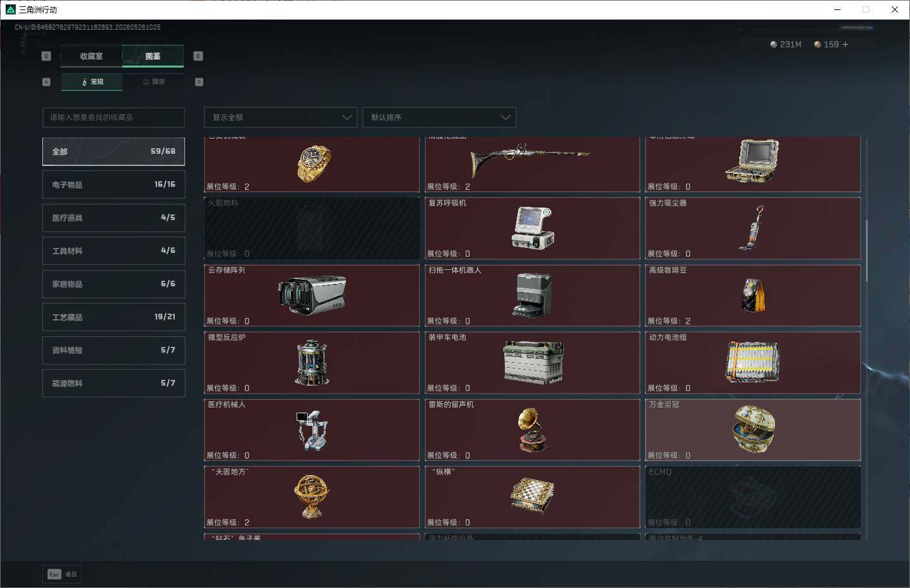
Task: Click the 装甲车电池 battery icon
Action: [x=533, y=363]
